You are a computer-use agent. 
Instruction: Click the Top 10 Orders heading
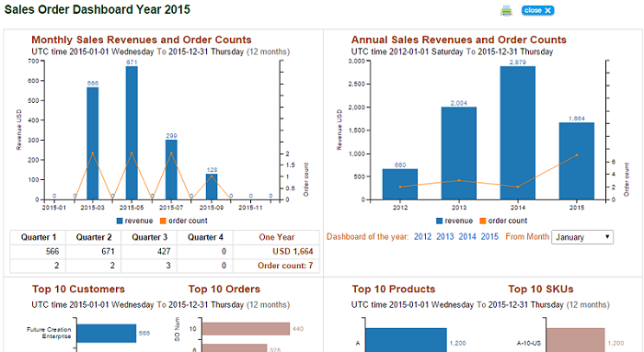point(224,290)
